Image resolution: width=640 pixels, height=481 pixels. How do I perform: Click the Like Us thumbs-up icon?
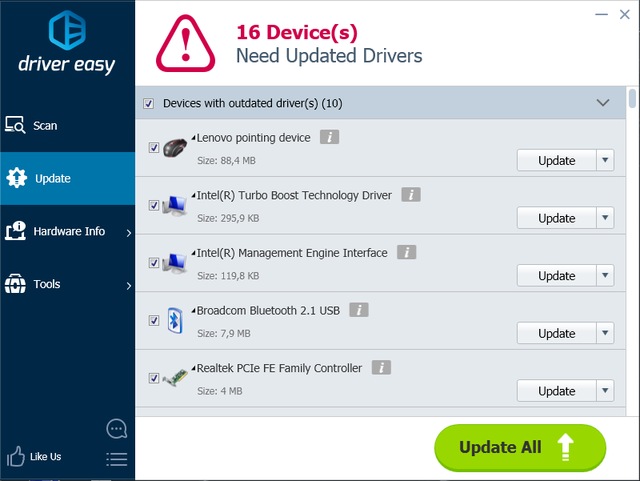pyautogui.click(x=16, y=457)
